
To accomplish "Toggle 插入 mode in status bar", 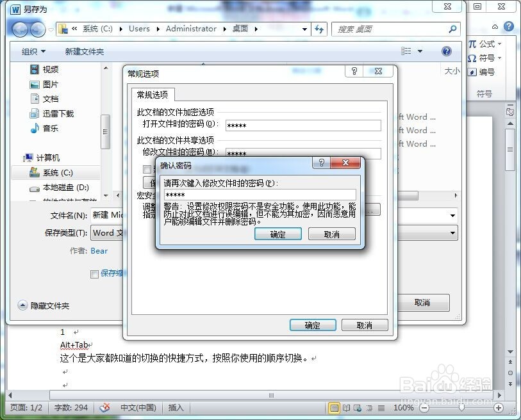I will coord(176,407).
